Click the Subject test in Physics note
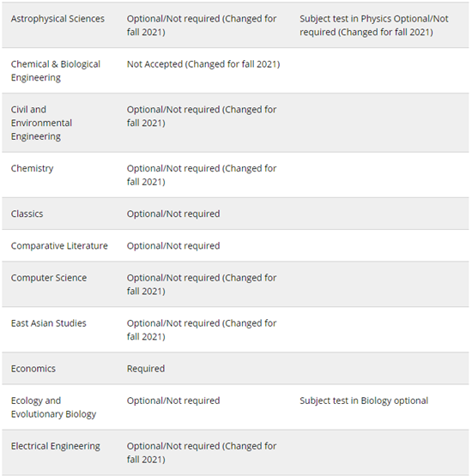 pos(374,26)
